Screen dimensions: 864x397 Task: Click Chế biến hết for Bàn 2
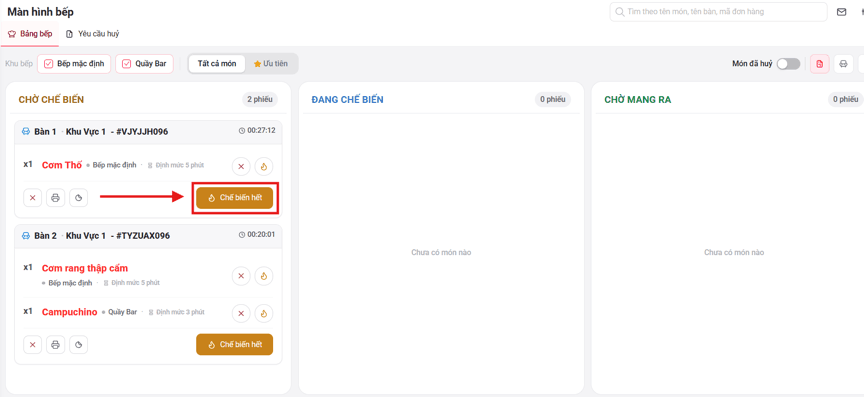[x=234, y=345]
